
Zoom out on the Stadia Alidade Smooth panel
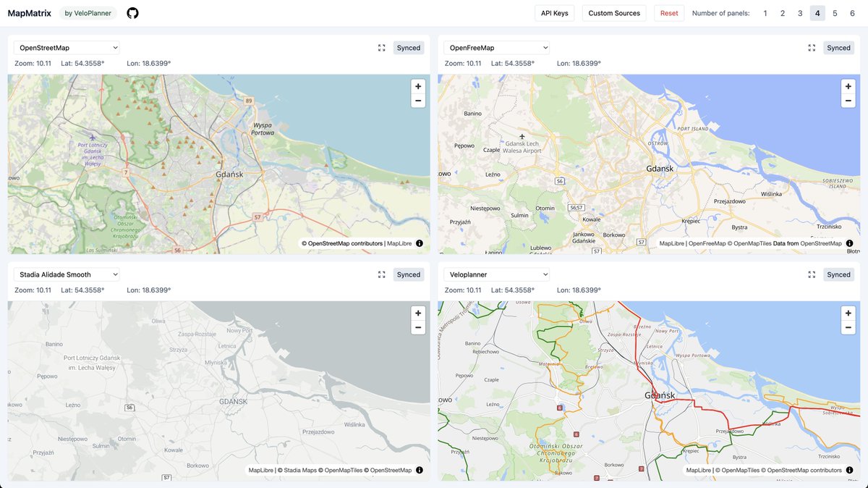tap(418, 327)
